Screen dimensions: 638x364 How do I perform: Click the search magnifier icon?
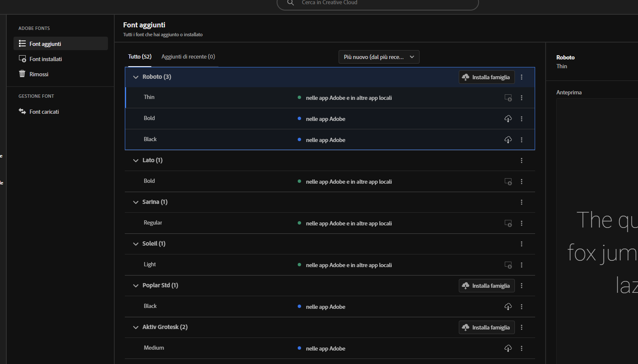tap(291, 3)
